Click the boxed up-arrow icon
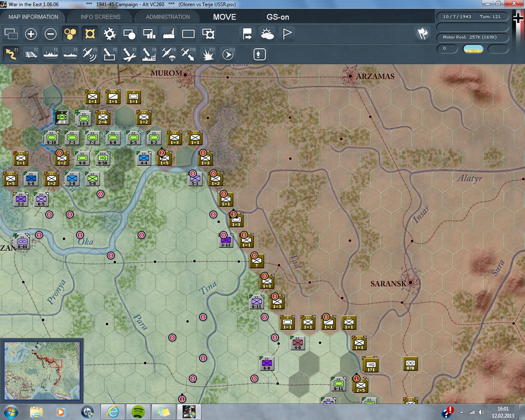Image resolution: width=525 pixels, height=420 pixels. [x=259, y=54]
